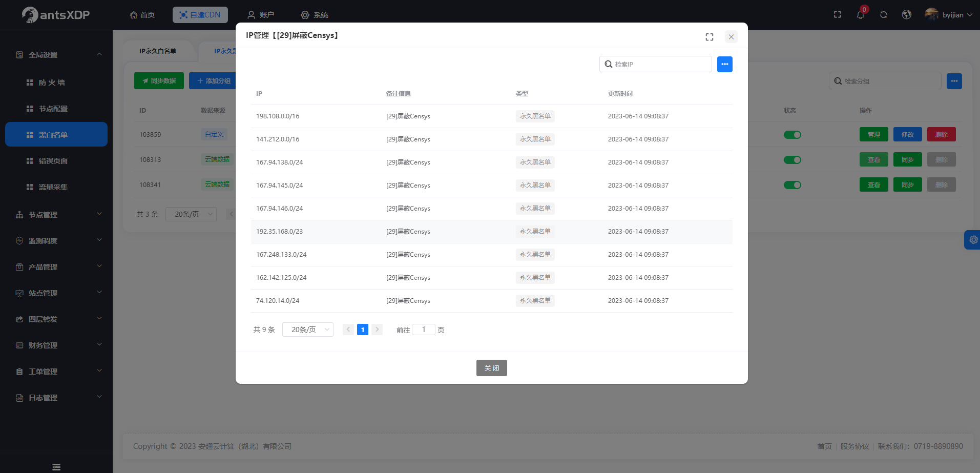Switch to the IP永久白名单 tab
The width and height of the screenshot is (980, 473).
[158, 51]
